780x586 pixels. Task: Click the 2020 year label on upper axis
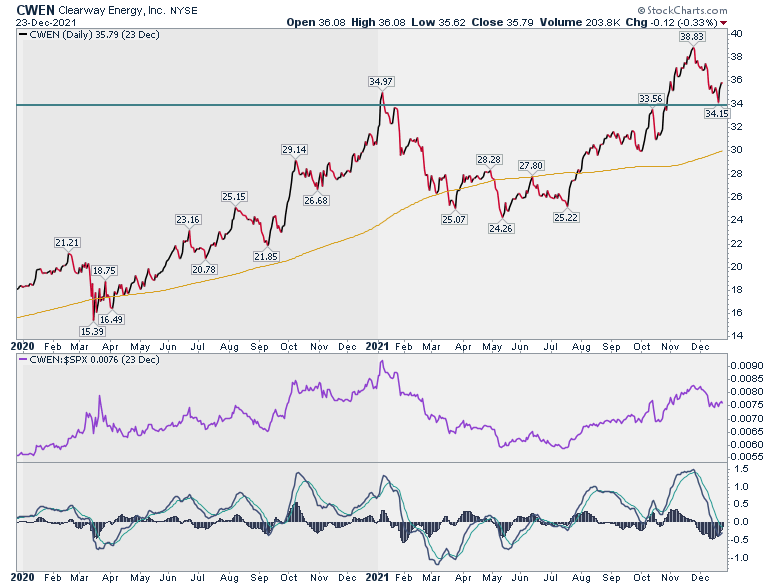22,346
